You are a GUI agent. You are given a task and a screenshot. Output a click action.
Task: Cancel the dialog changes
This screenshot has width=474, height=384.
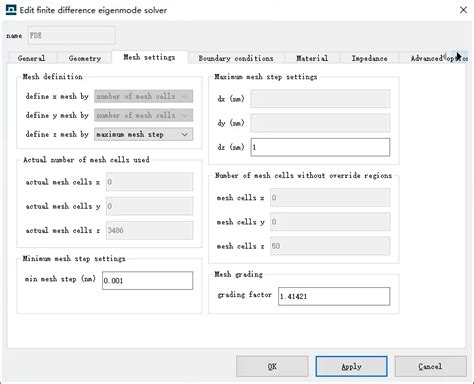click(x=430, y=366)
